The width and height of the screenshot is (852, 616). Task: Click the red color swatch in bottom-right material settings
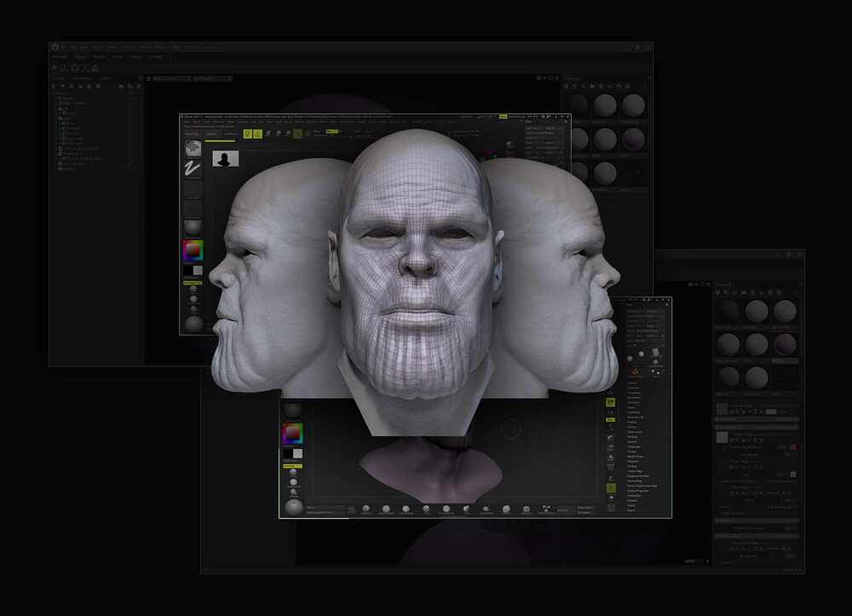(792, 447)
